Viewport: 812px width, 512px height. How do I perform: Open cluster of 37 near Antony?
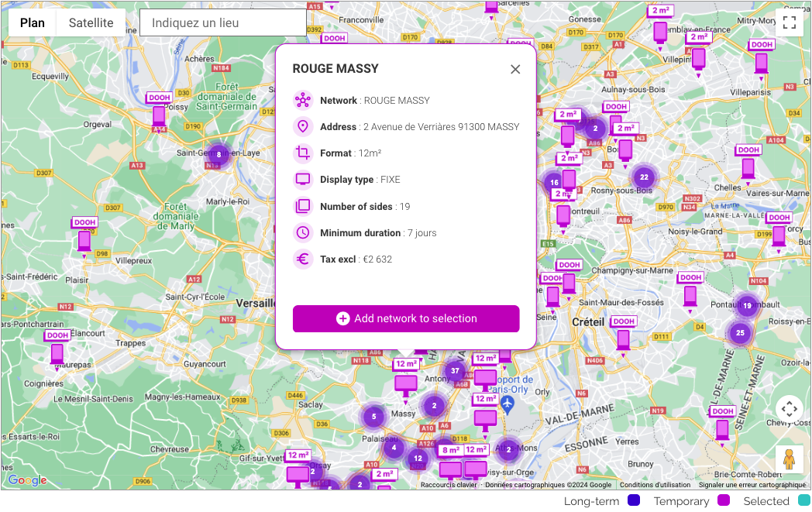click(x=455, y=371)
